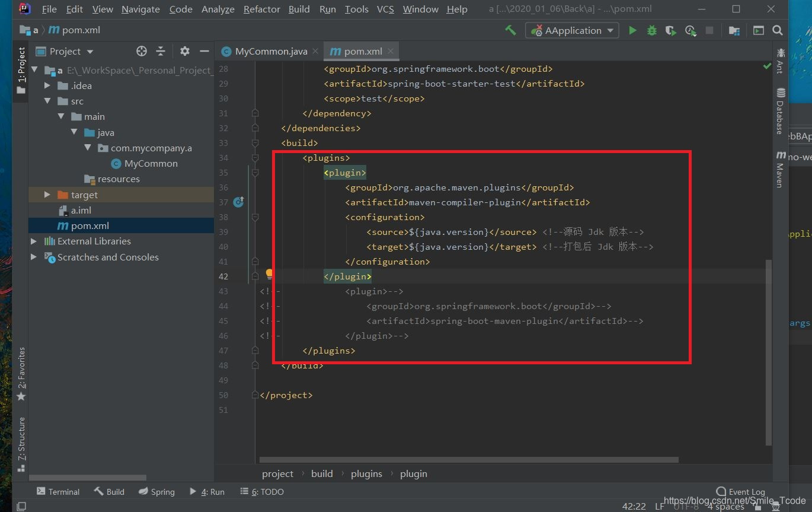Open the Spring tool window button
This screenshot has width=812, height=512.
(156, 491)
